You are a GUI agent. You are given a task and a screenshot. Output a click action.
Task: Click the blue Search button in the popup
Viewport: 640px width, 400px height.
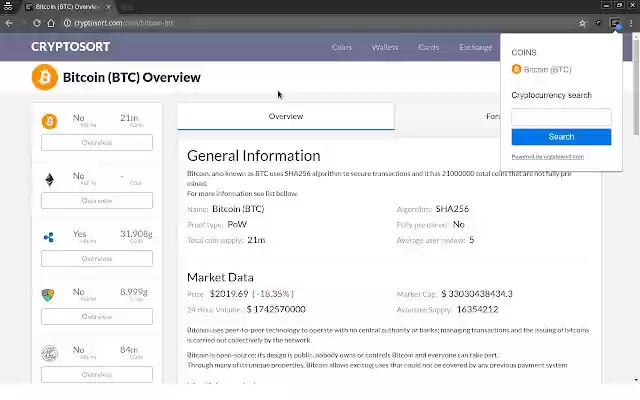[561, 137]
